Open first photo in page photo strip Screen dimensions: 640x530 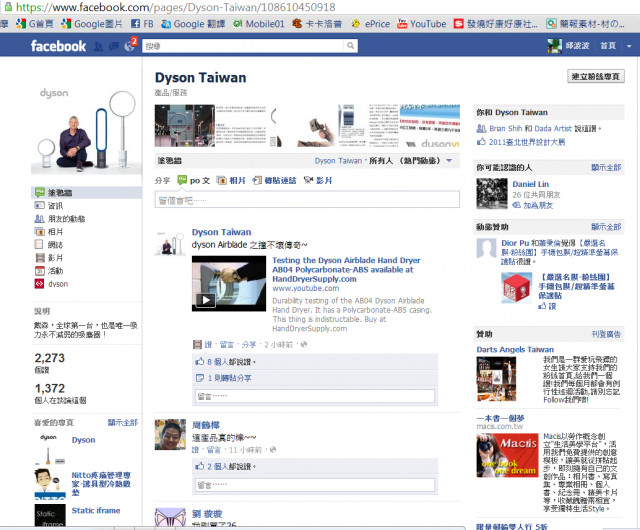[x=184, y=125]
